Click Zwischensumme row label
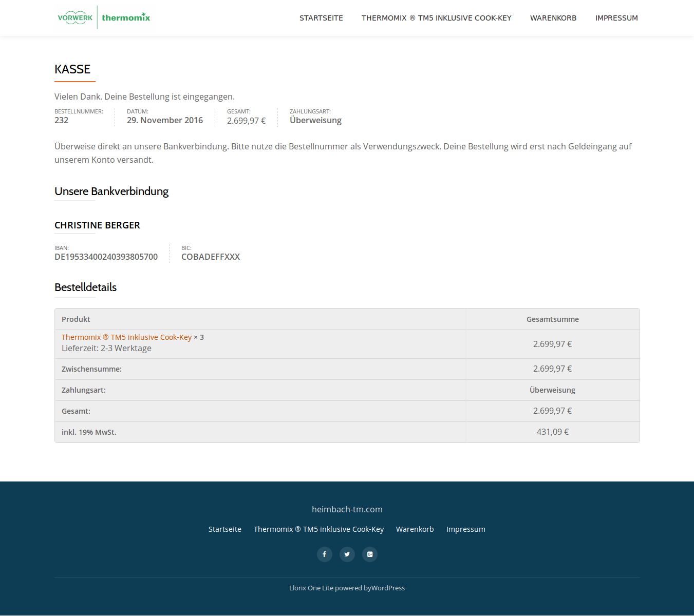Viewport: 694px width, 616px height. 91,369
